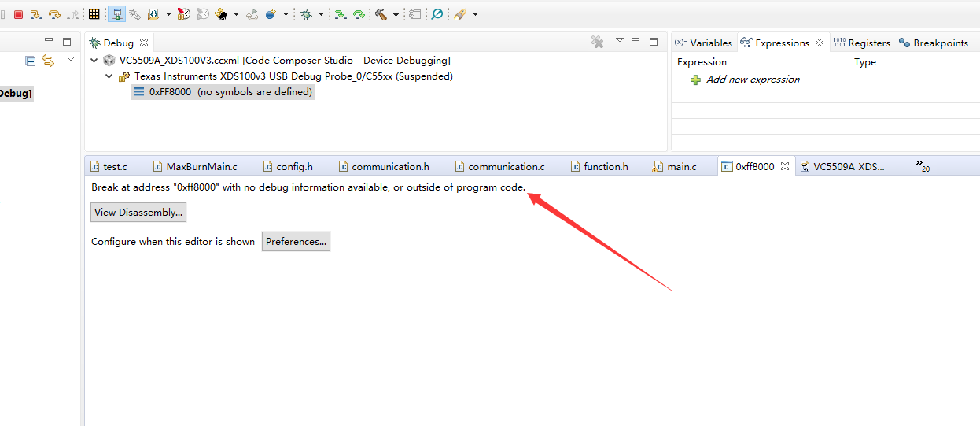The height and width of the screenshot is (426, 980).
Task: Click the CPU Reset chip icon
Action: (222, 14)
